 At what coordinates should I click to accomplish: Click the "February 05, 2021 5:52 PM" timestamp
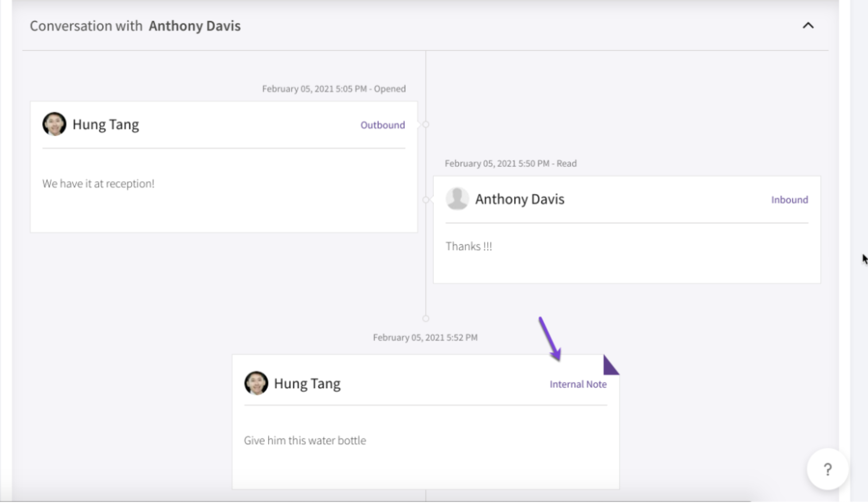[x=425, y=337]
